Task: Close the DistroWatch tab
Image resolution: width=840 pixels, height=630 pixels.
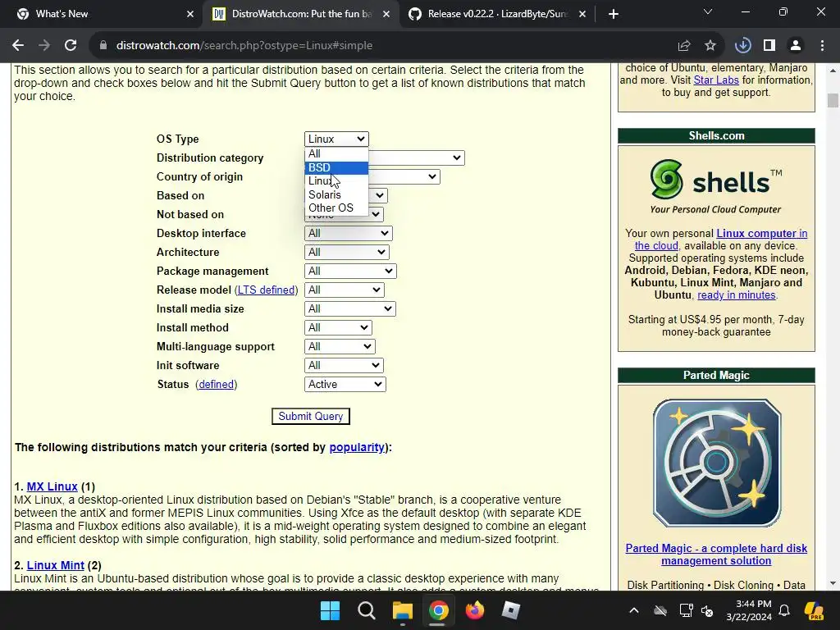Action: click(386, 14)
